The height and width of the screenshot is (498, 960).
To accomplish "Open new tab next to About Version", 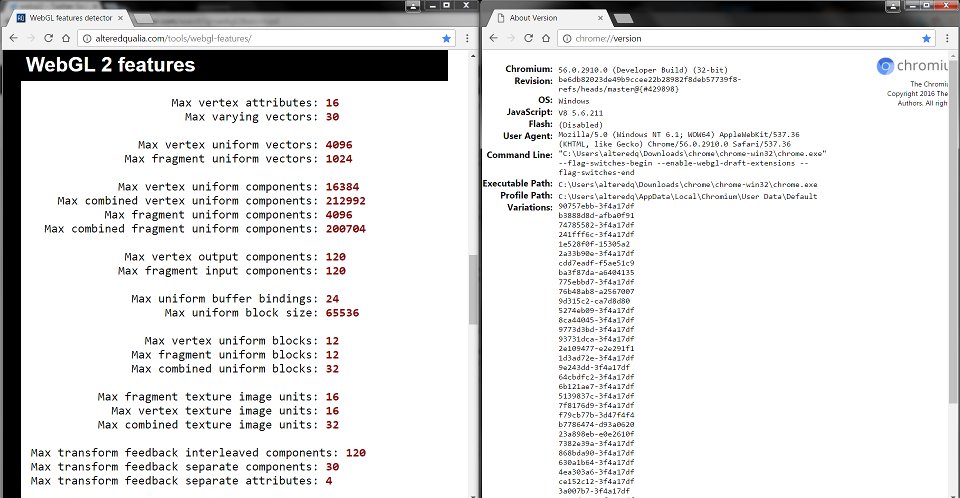I will (x=623, y=18).
